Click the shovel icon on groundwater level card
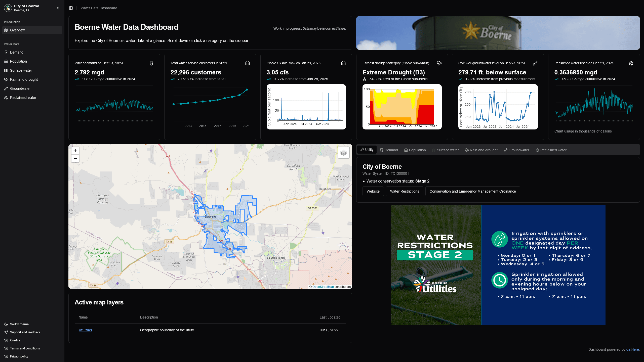This screenshot has width=644, height=362. click(x=535, y=63)
